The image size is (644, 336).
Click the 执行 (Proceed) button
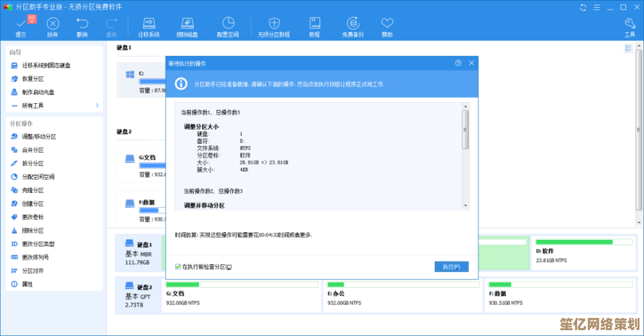click(451, 266)
